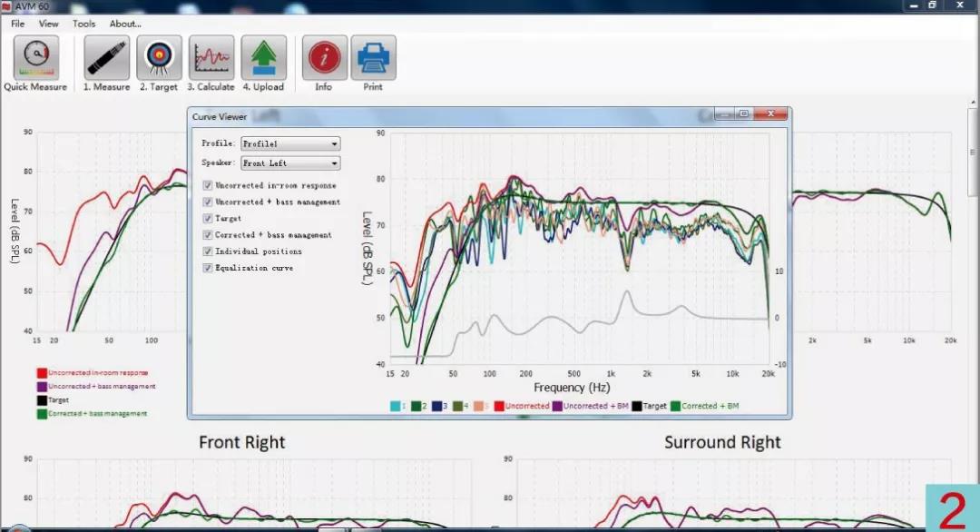Open the About... menu
The height and width of the screenshot is (532, 980).
click(x=125, y=24)
